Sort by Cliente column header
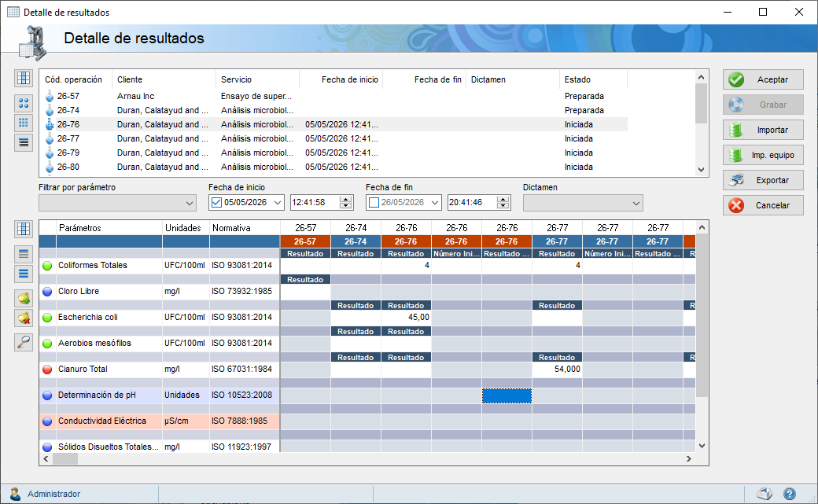 pyautogui.click(x=164, y=79)
